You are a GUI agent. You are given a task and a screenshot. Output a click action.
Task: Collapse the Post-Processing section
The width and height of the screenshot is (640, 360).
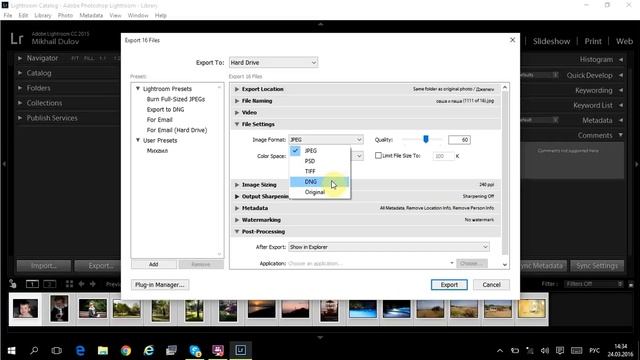click(237, 231)
